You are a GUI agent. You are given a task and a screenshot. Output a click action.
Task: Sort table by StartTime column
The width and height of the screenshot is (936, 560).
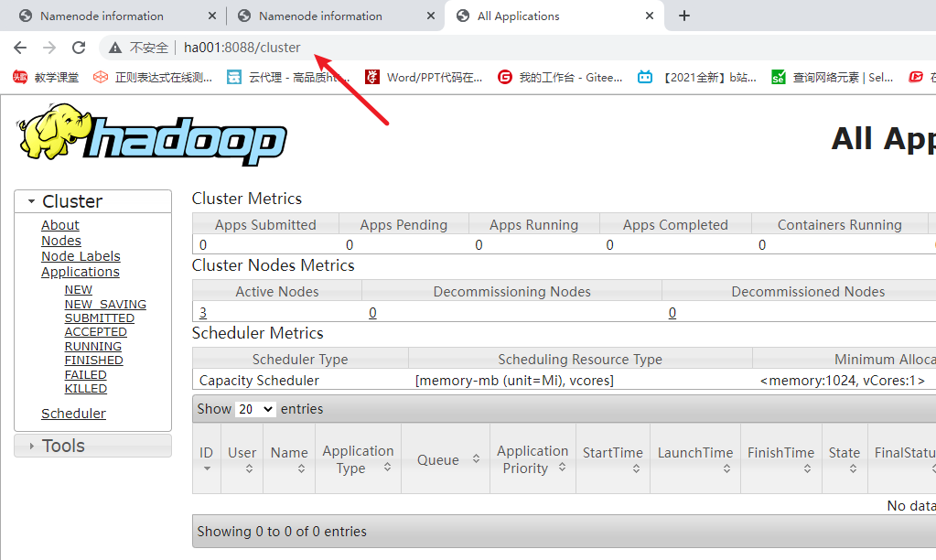pos(613,458)
